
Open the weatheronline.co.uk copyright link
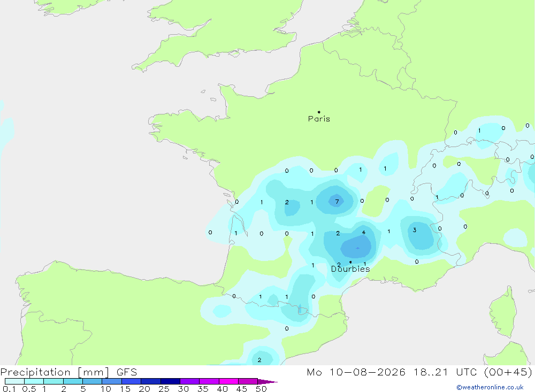[x=490, y=387]
